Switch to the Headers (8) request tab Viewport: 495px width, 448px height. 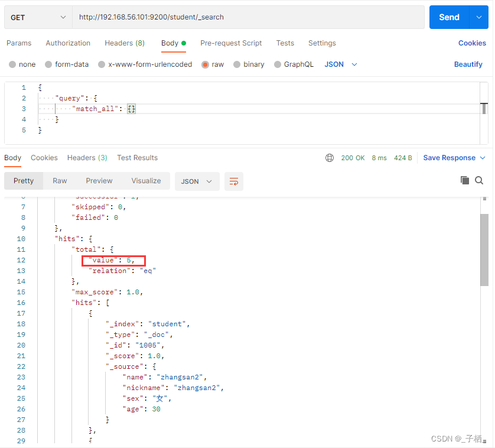[x=125, y=43]
